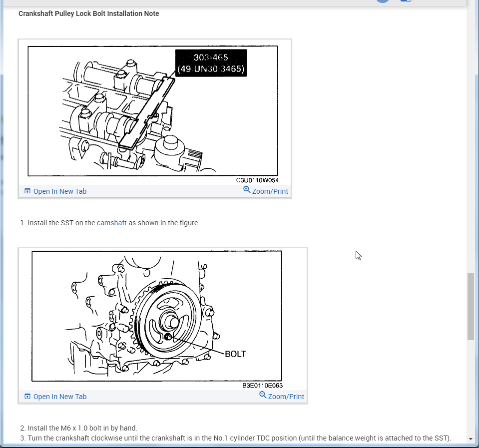Image resolution: width=479 pixels, height=448 pixels.
Task: Click Zoom/Print under BOLT pulley figure
Action: (x=286, y=397)
